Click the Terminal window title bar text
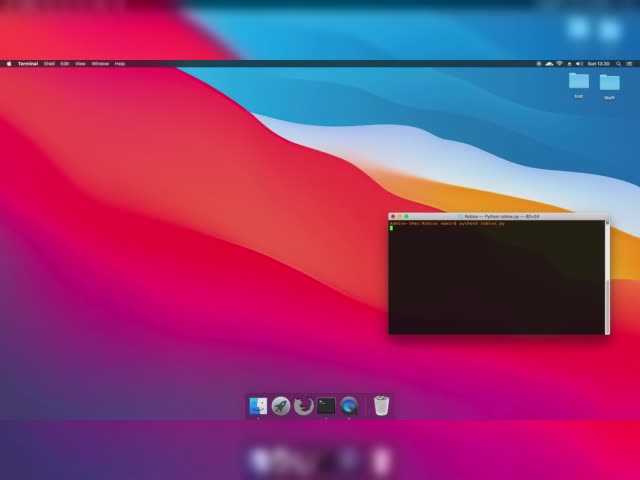Viewport: 640px width, 480px height. [x=502, y=216]
